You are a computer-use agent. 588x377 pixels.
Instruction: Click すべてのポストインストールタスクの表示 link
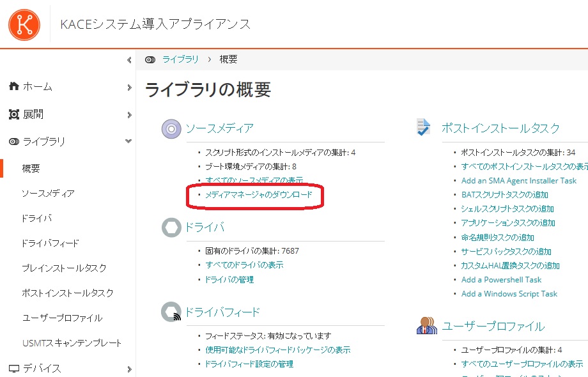(524, 166)
